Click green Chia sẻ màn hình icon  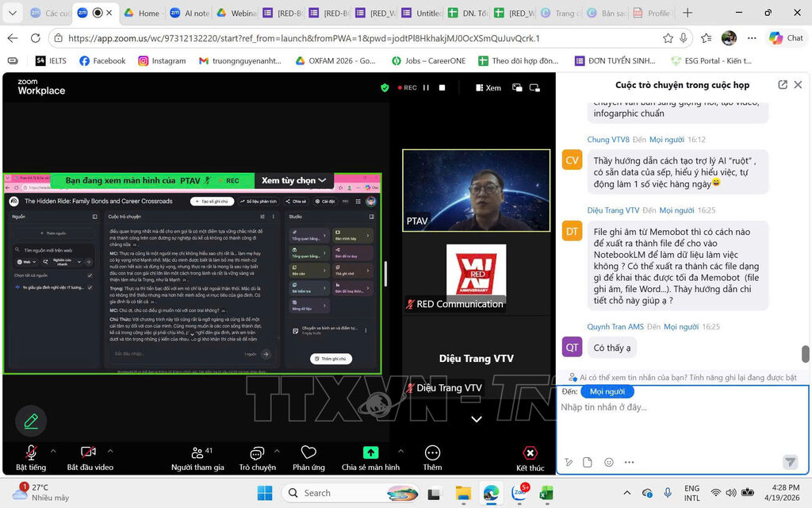pyautogui.click(x=370, y=452)
